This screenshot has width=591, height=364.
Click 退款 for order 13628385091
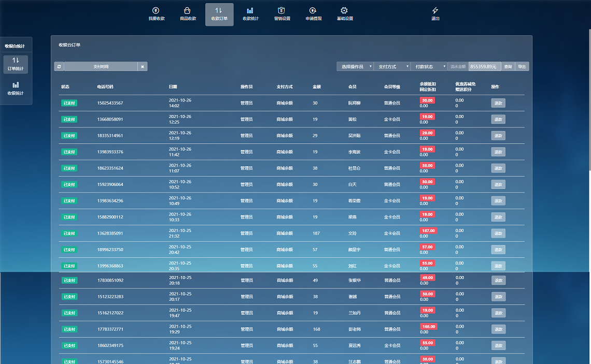pos(498,233)
